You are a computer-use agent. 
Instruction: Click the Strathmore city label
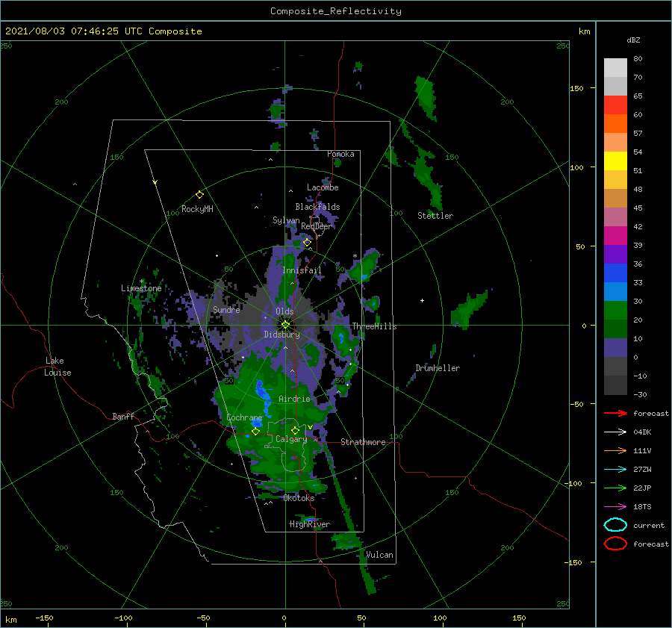pos(363,442)
